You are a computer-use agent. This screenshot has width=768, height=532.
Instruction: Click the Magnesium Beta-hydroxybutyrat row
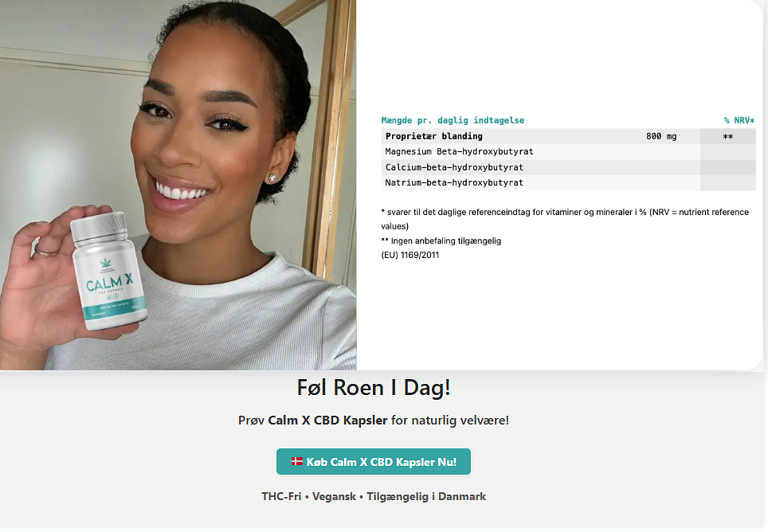pyautogui.click(x=568, y=152)
